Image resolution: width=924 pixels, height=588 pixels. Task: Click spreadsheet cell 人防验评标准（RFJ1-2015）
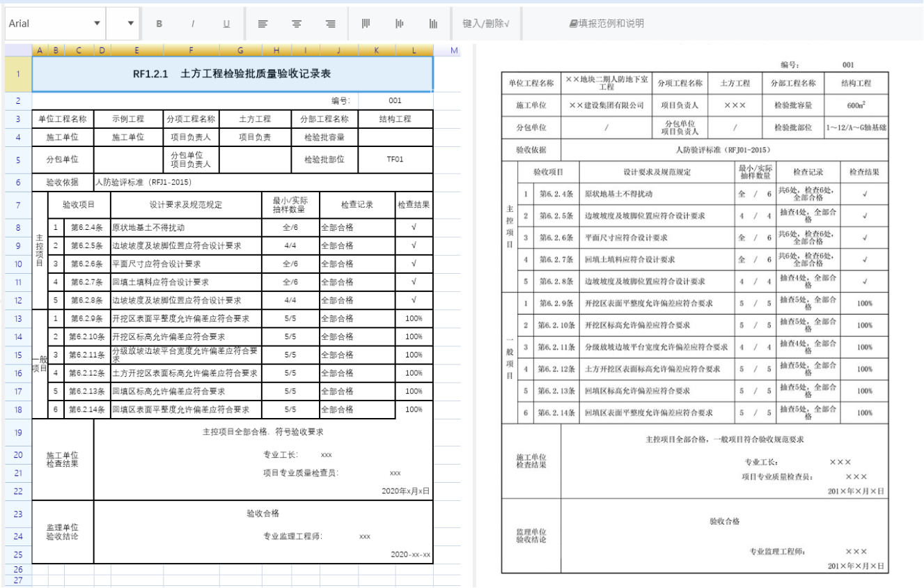point(263,183)
